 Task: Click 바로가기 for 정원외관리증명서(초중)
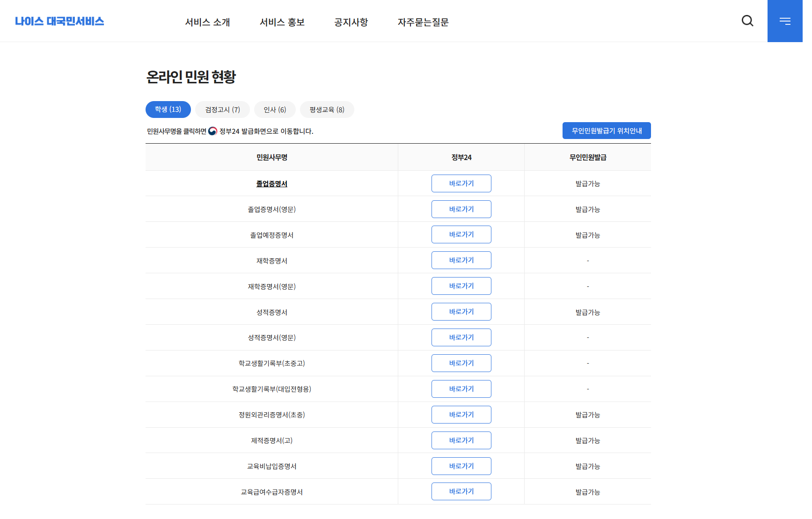click(461, 415)
